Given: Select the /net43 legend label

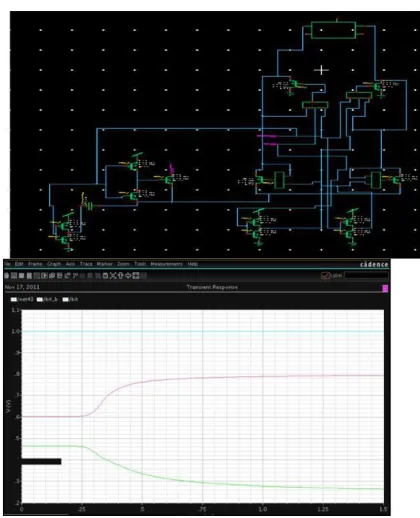Looking at the screenshot, I should tap(25, 299).
